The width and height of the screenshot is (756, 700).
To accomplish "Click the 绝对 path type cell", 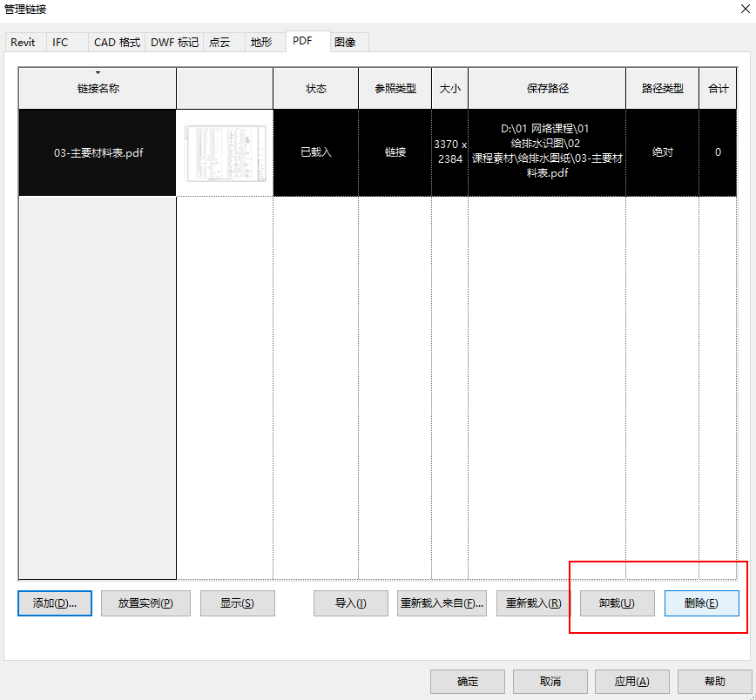I will pyautogui.click(x=663, y=153).
